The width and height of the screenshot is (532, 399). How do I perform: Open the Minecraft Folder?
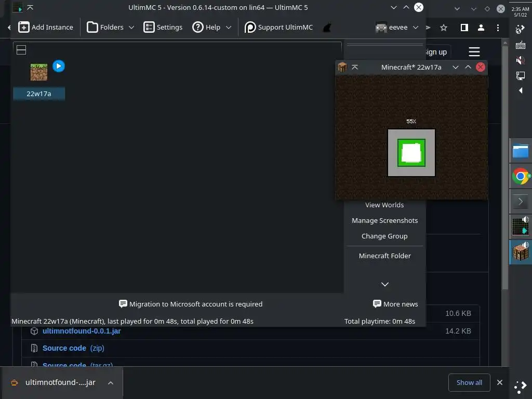point(384,256)
